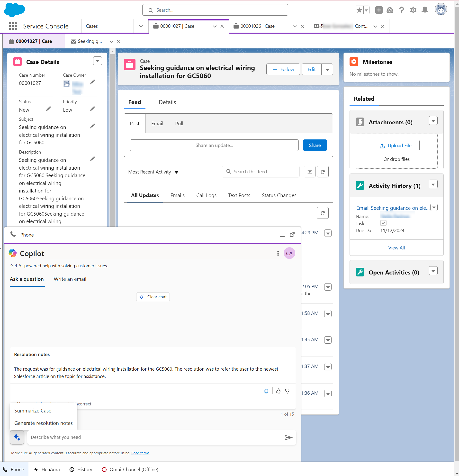Edit the Status field pencil icon
This screenshot has width=459, height=476.
coord(49,109)
